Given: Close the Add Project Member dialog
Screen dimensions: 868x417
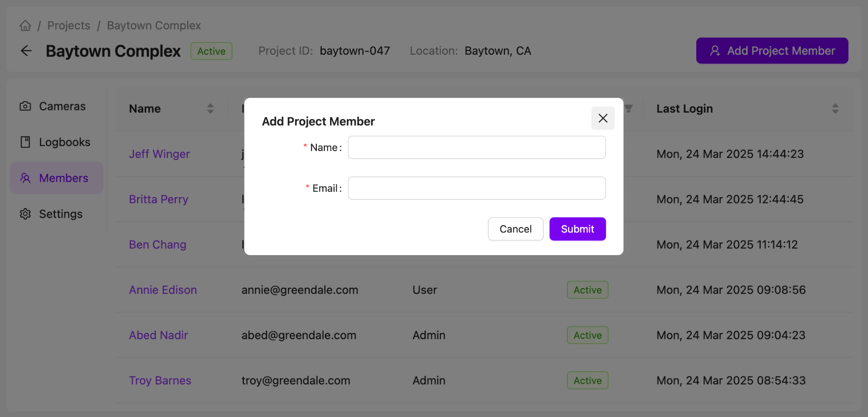Looking at the screenshot, I should click(x=603, y=118).
